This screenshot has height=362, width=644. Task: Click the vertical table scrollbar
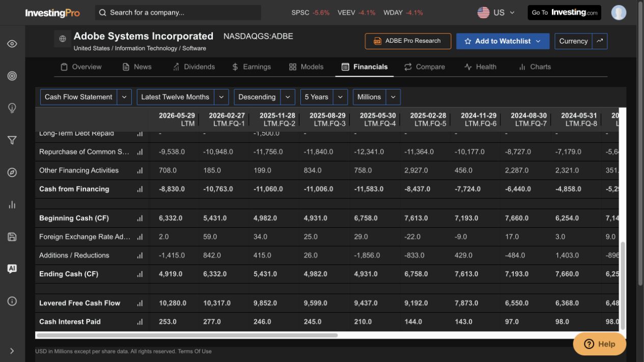pos(623,286)
